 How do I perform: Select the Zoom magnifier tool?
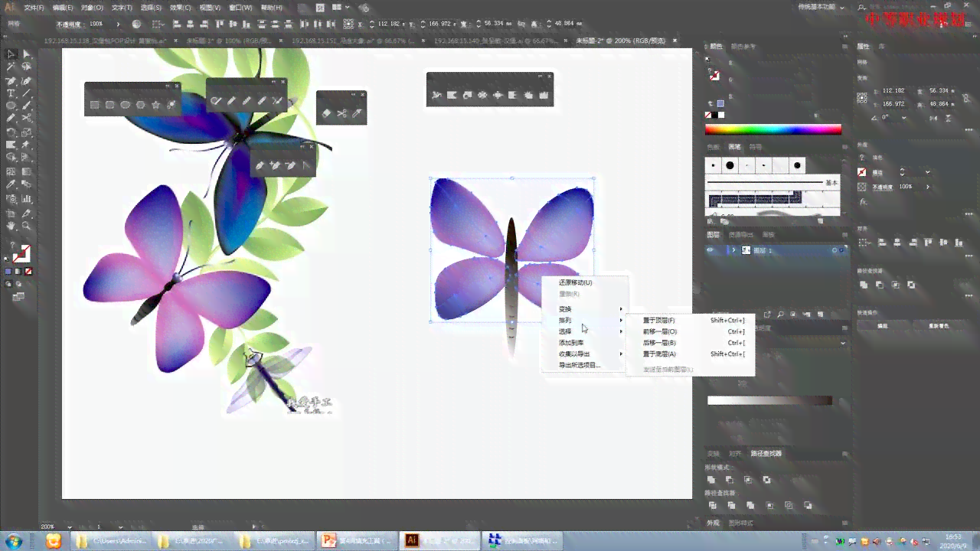[x=27, y=226]
